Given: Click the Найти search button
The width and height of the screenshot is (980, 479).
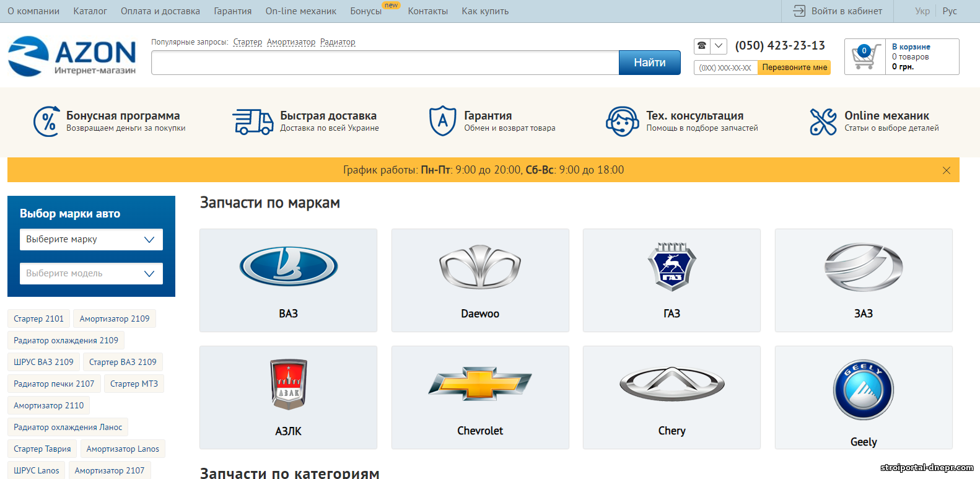Looking at the screenshot, I should [650, 63].
